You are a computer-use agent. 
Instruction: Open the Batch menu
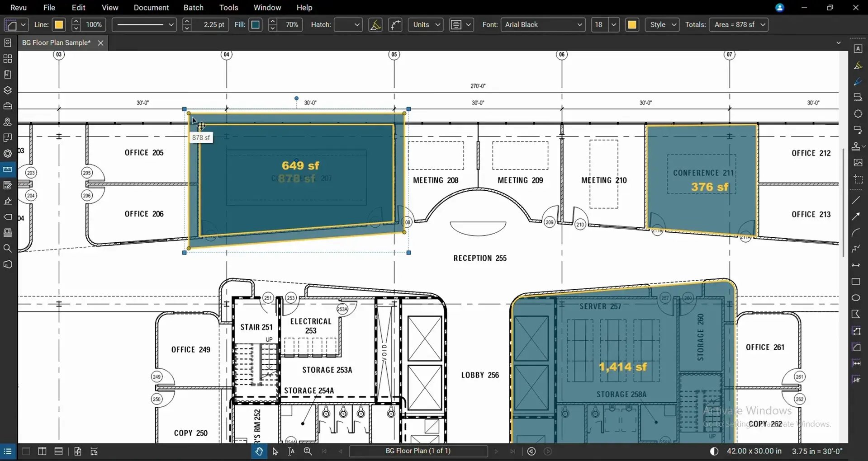point(194,8)
